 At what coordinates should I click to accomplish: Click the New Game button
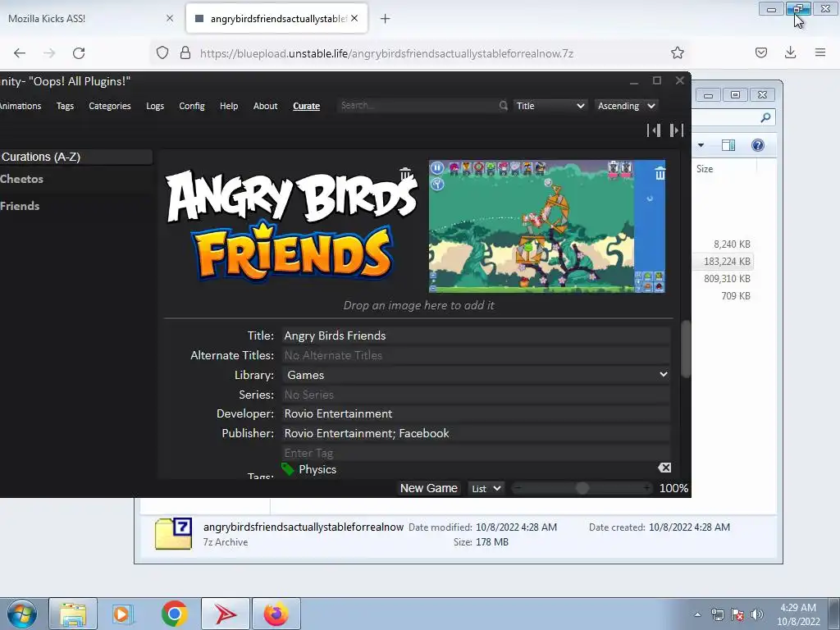[428, 488]
